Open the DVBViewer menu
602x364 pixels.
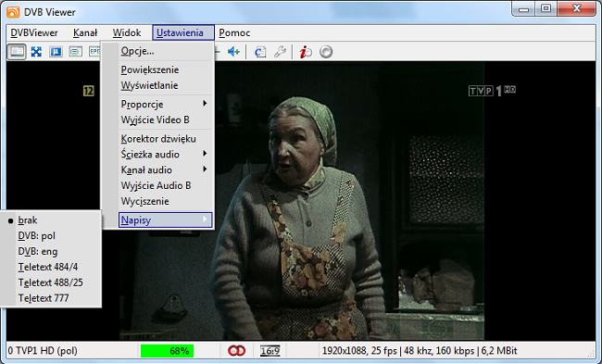point(34,32)
